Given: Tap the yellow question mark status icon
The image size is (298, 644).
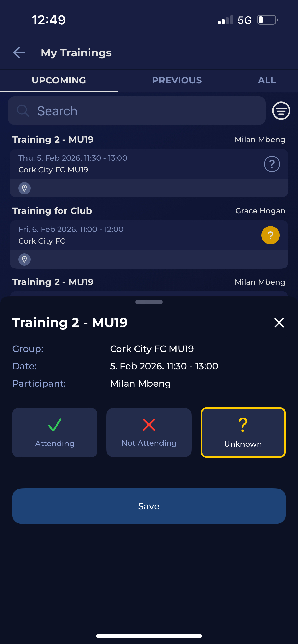Looking at the screenshot, I should click(x=270, y=235).
